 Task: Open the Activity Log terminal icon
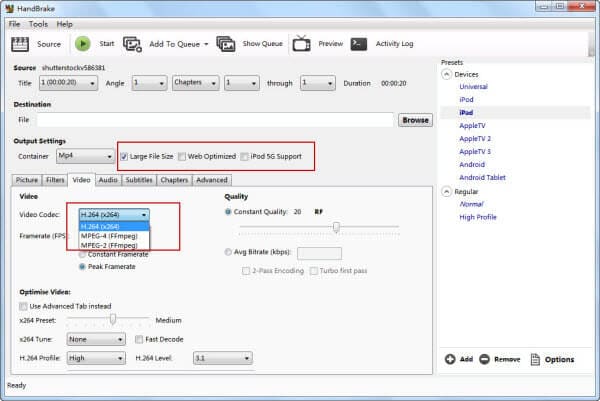click(x=359, y=44)
